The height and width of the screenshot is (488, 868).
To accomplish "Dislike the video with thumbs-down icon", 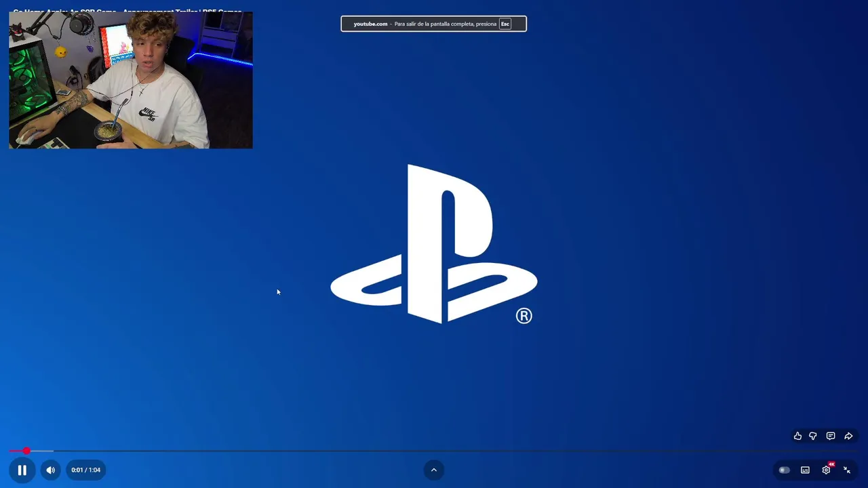I will [813, 436].
